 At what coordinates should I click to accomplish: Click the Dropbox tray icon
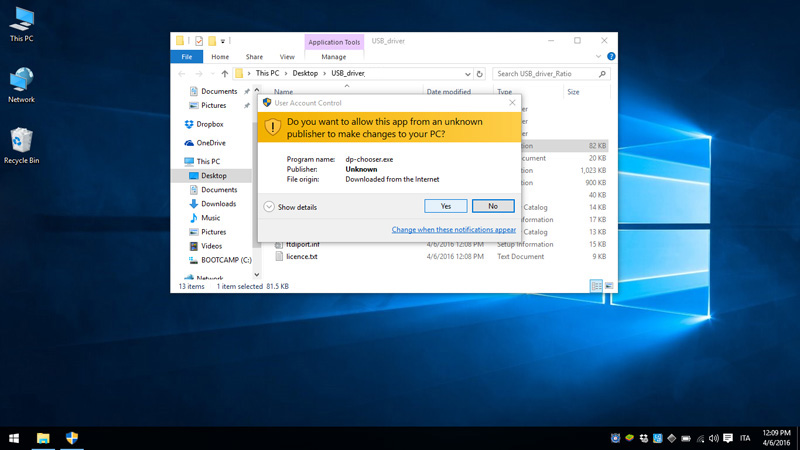click(x=644, y=438)
